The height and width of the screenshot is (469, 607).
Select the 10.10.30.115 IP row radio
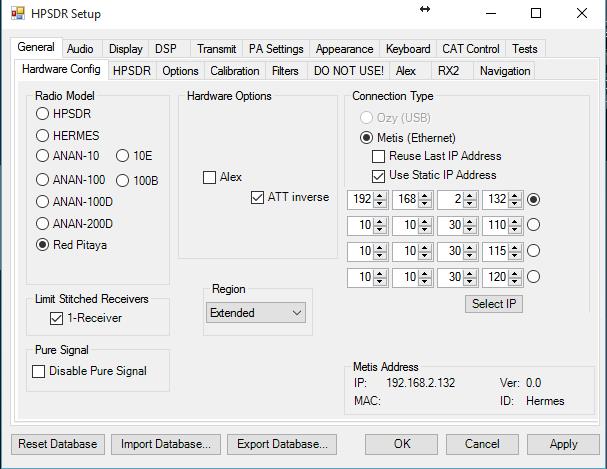[x=533, y=251]
